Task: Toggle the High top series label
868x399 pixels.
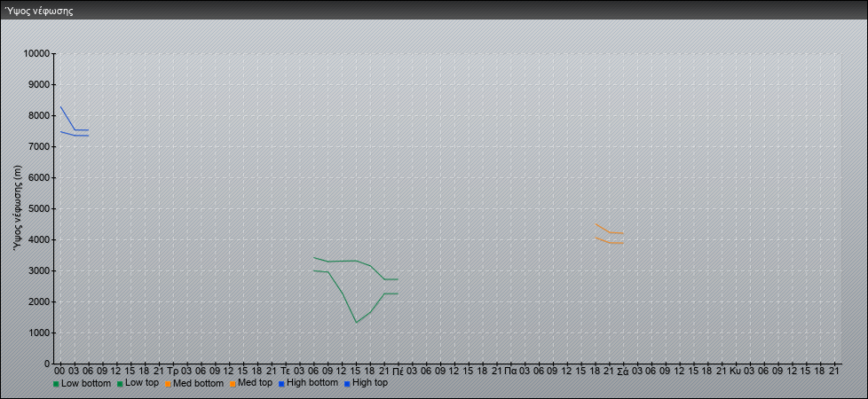Action: (x=370, y=383)
